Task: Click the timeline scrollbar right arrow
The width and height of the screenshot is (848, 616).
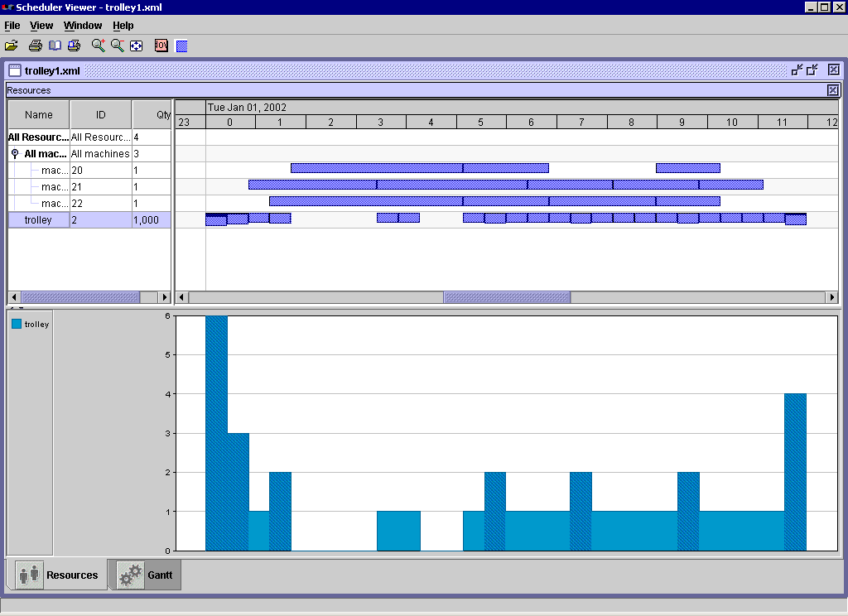Action: coord(831,297)
